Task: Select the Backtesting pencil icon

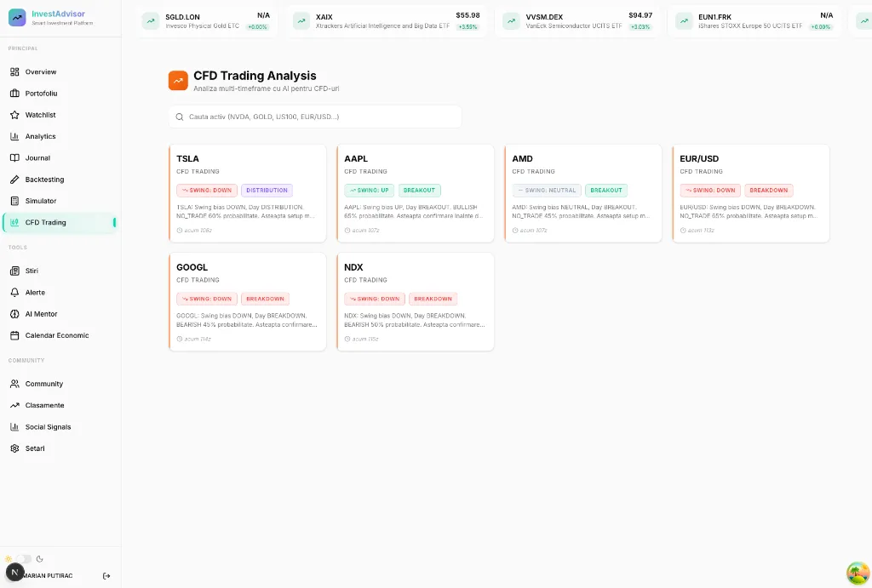Action: pyautogui.click(x=15, y=180)
